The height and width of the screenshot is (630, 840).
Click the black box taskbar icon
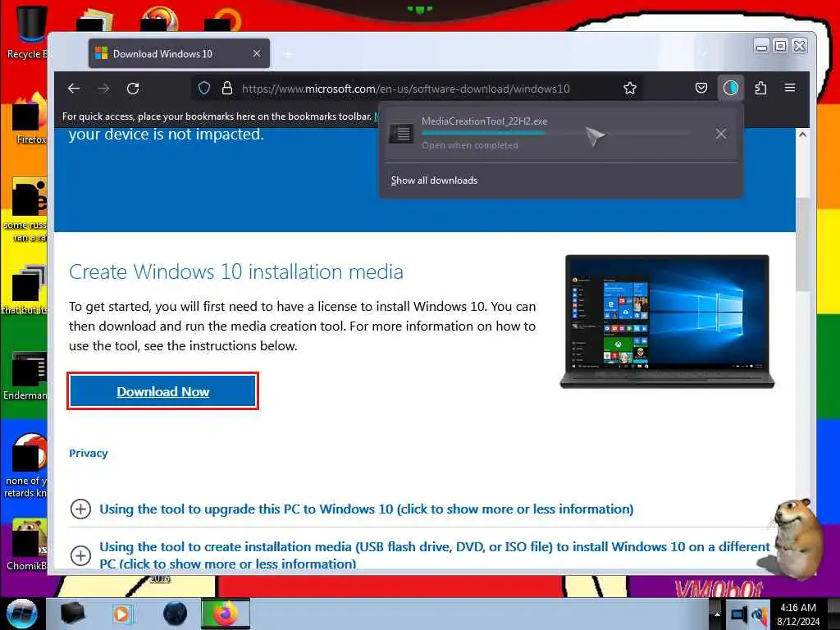[x=72, y=614]
